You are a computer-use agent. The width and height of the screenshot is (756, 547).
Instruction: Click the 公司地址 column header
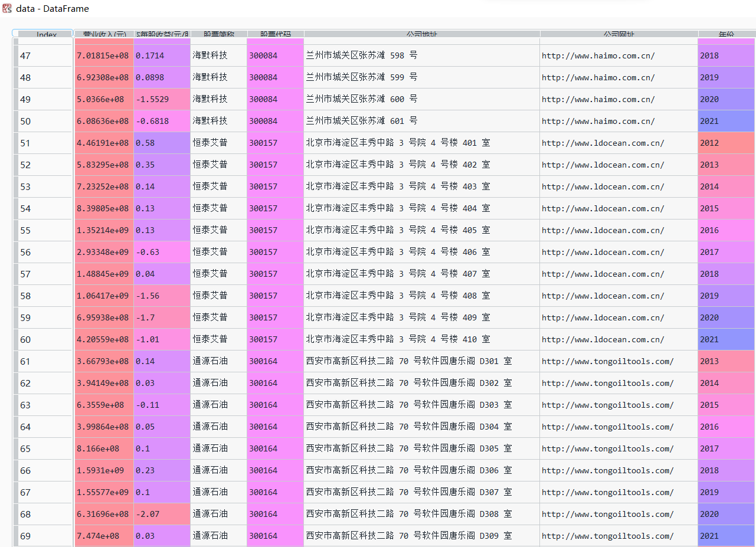click(x=421, y=34)
